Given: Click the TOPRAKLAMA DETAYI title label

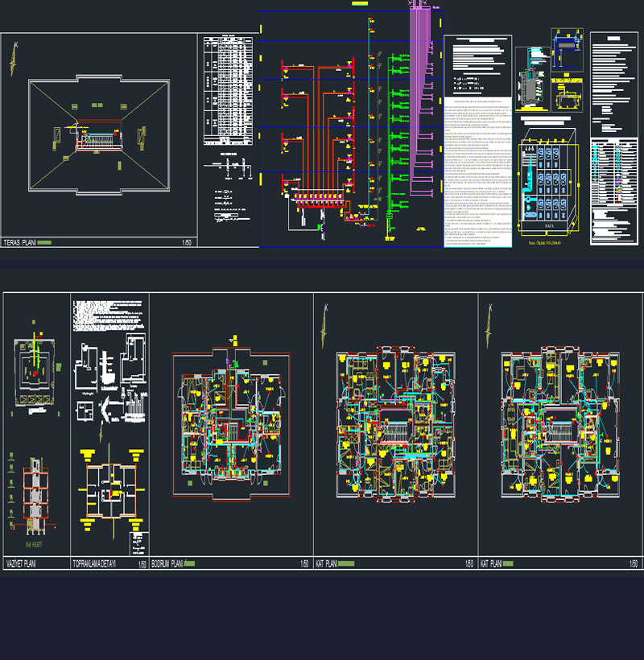Looking at the screenshot, I should tap(95, 564).
